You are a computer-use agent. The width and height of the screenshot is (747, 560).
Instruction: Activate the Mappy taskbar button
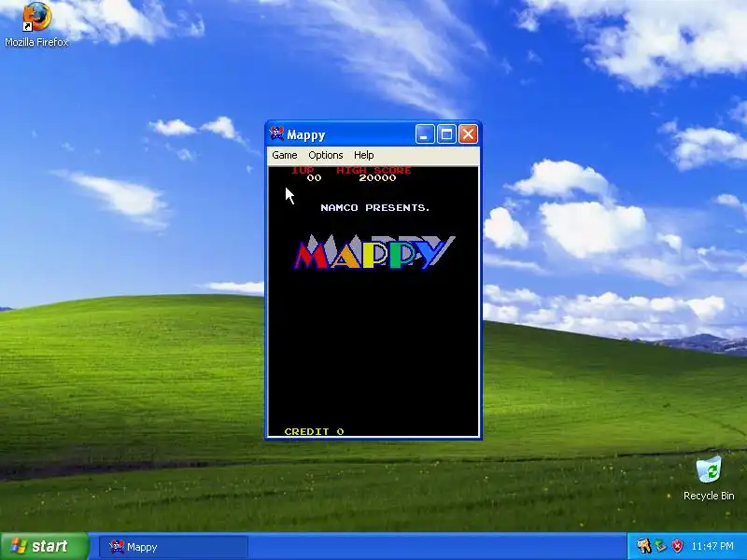pos(174,547)
